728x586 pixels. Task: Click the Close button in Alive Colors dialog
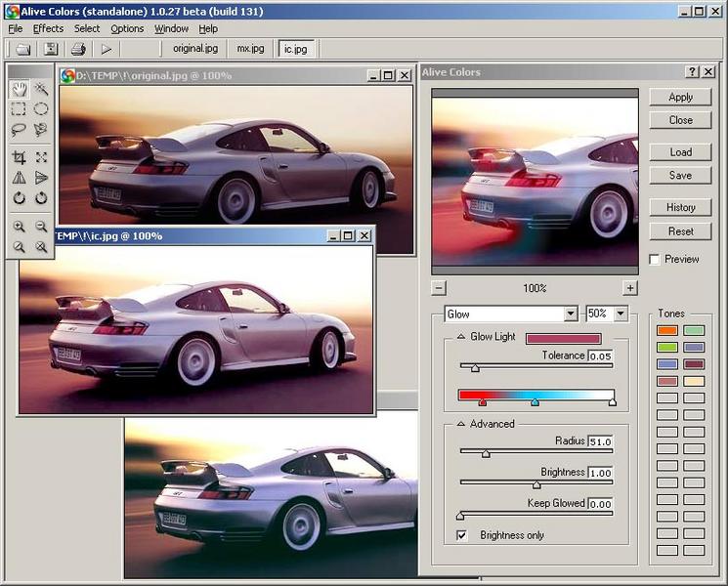click(x=680, y=120)
